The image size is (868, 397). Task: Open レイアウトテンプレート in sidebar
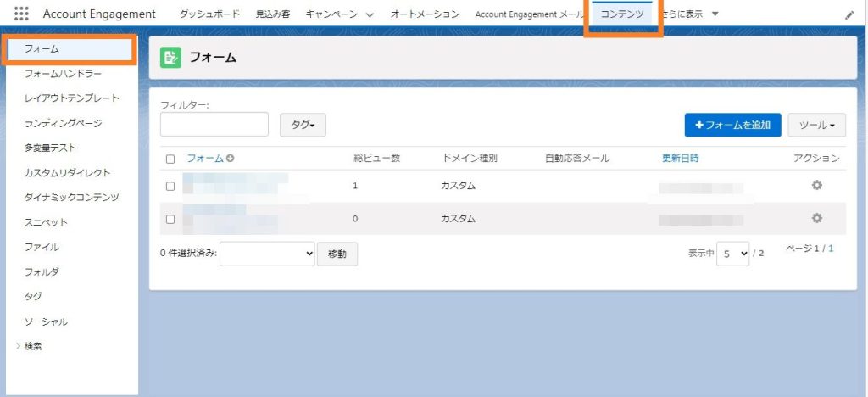pyautogui.click(x=72, y=98)
